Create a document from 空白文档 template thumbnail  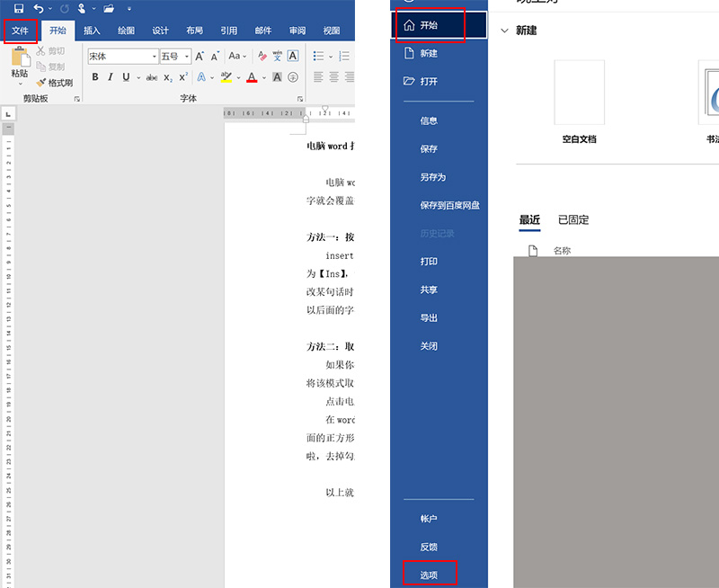(579, 93)
